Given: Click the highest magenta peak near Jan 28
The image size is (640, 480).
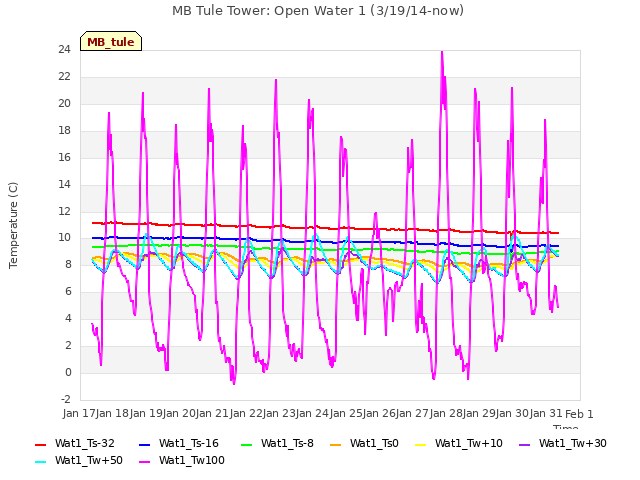Looking at the screenshot, I should pos(442,52).
